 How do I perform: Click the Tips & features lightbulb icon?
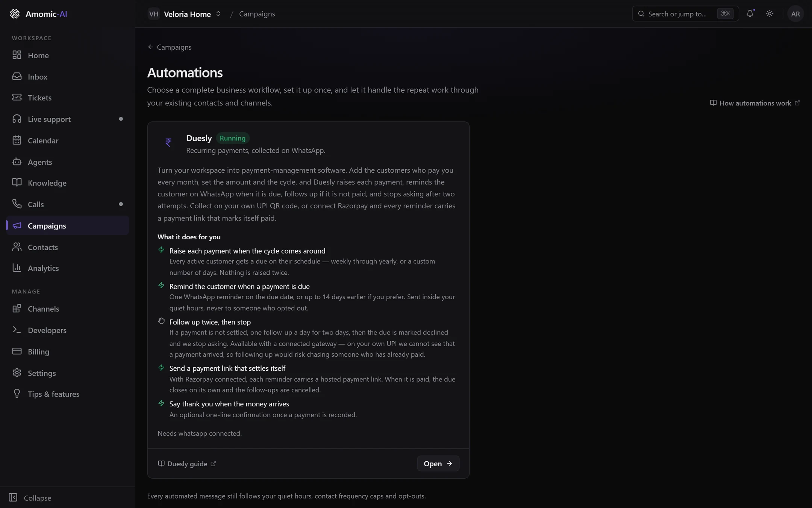(x=17, y=394)
